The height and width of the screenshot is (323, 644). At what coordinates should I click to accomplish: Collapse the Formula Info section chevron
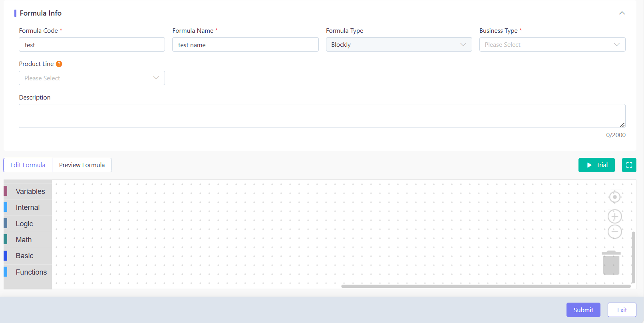(x=622, y=13)
